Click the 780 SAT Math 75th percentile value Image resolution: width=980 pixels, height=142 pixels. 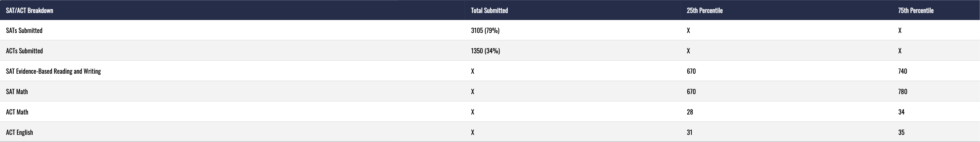(x=902, y=91)
